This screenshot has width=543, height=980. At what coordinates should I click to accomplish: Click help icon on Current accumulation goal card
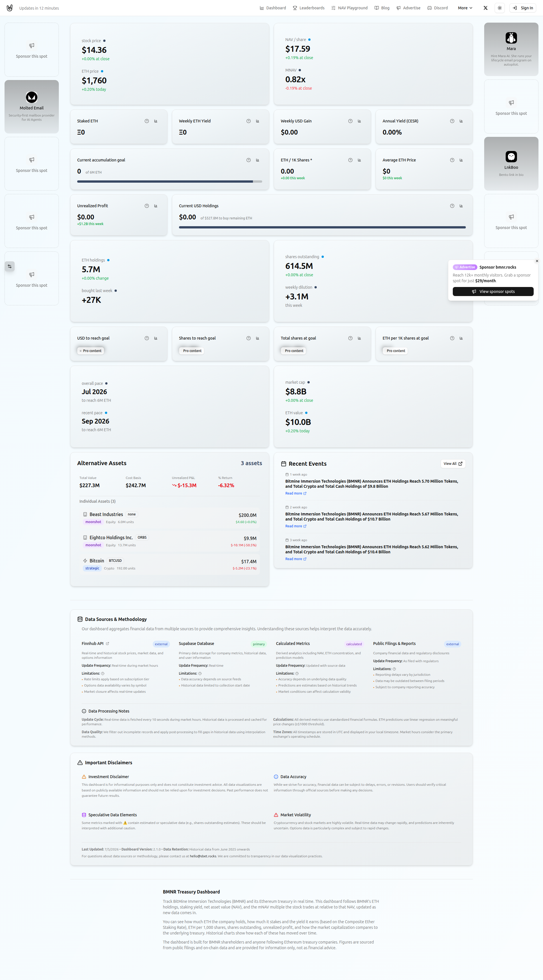tap(249, 160)
